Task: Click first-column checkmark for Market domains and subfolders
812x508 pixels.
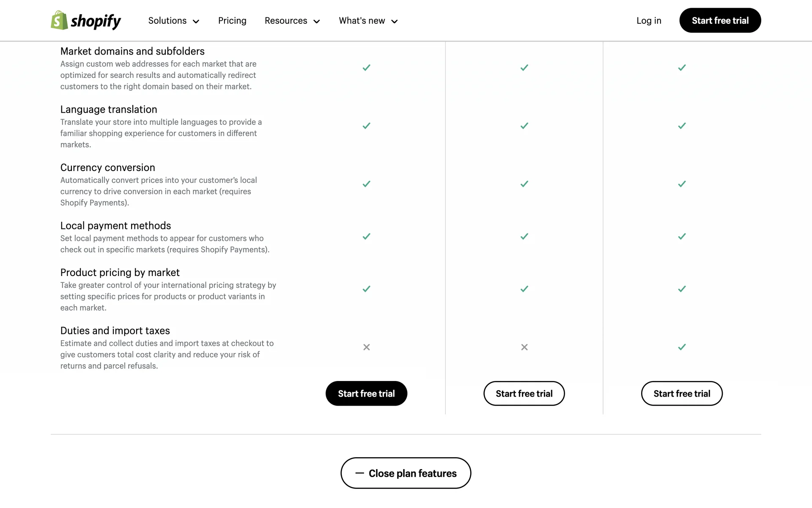Action: click(366, 68)
